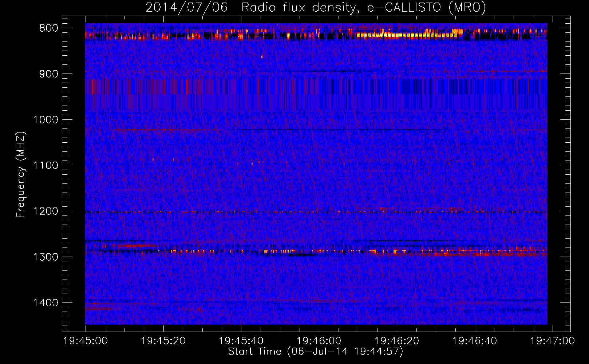Click the 1300 frequency tick label

point(46,257)
